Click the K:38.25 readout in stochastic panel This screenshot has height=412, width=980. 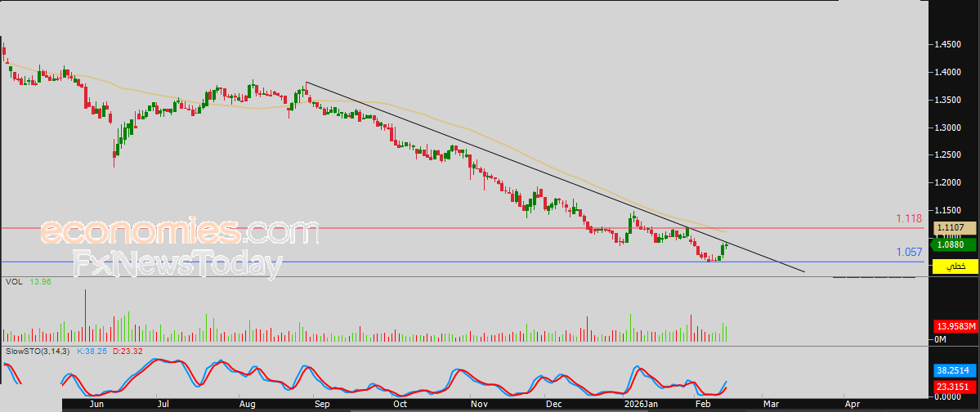pos(93,351)
